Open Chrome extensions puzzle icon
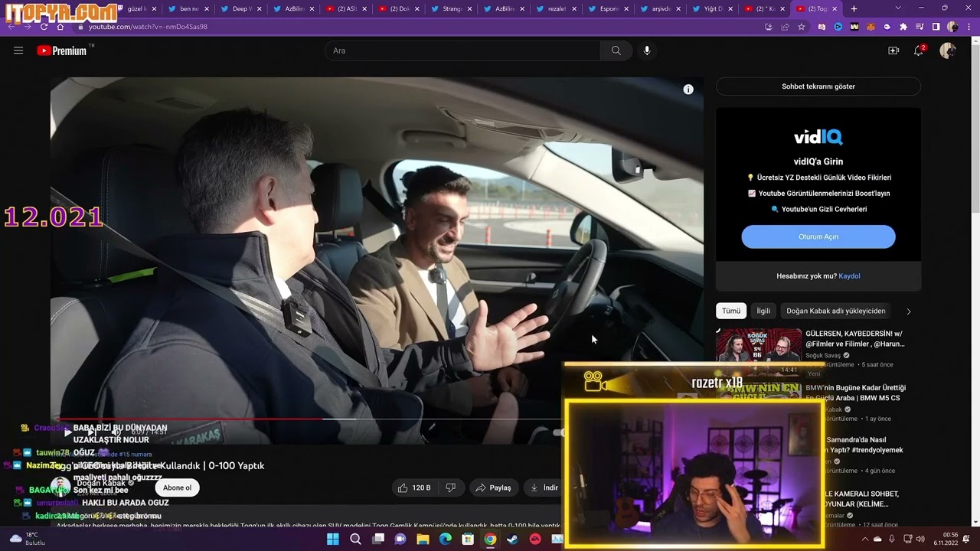This screenshot has height=551, width=980. pos(903,27)
